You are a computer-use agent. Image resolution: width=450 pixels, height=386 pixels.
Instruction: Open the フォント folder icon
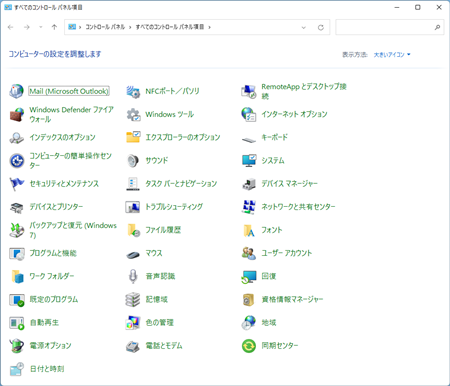pos(249,230)
